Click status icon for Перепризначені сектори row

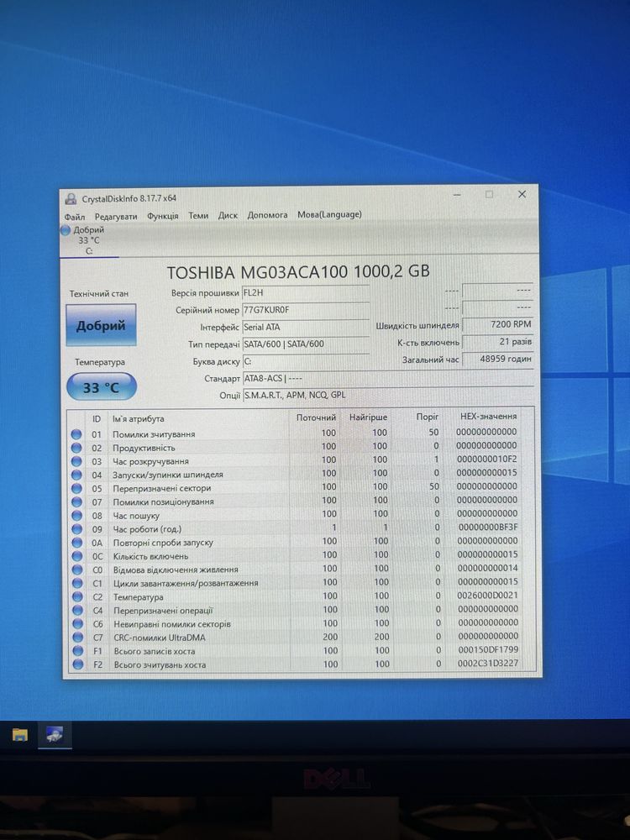[76, 488]
